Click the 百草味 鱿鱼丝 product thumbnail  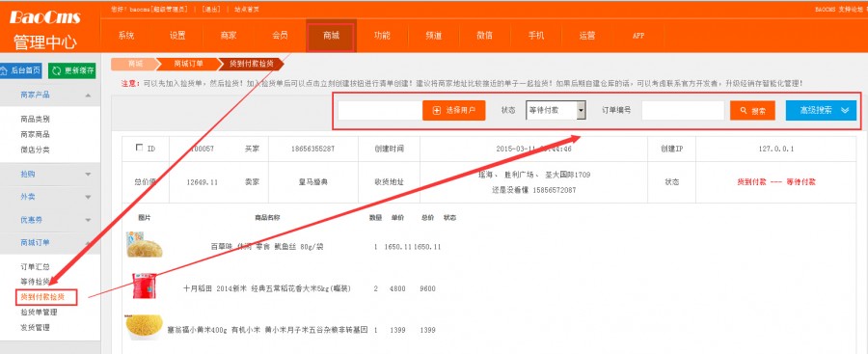pos(144,244)
